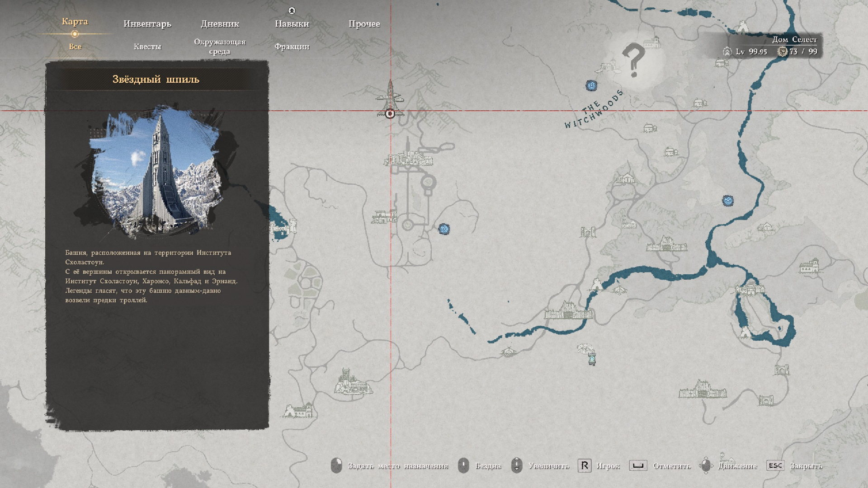
Task: Click the Отметить spacebar hint
Action: [660, 465]
